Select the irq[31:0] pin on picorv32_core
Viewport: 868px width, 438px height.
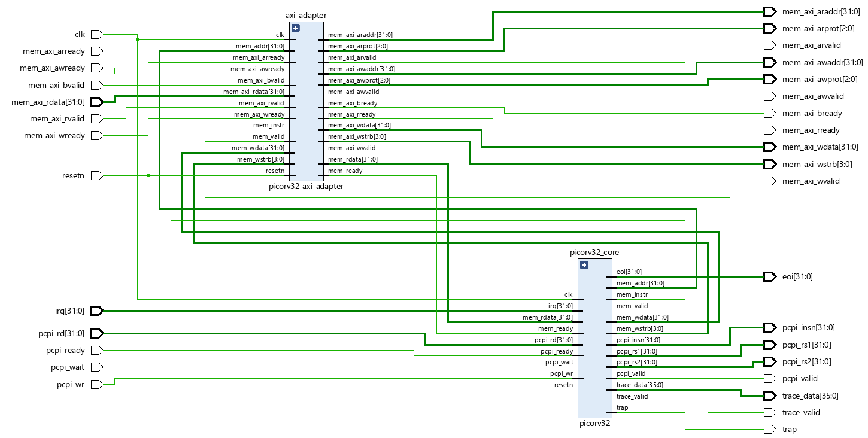pos(561,306)
